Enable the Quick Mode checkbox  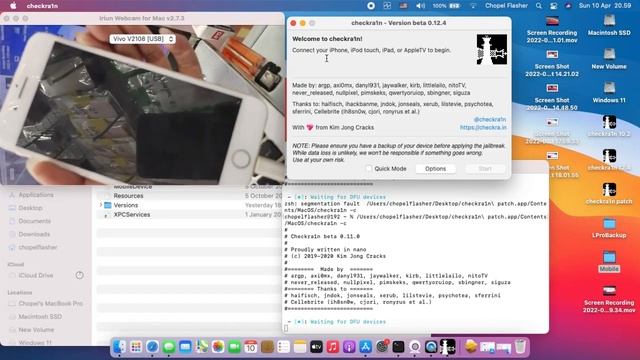pos(369,169)
